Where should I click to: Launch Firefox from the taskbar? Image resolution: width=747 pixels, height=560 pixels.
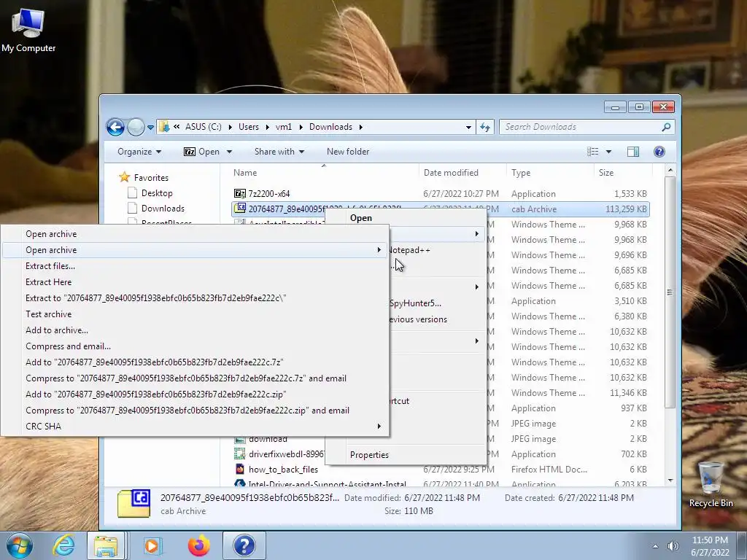[x=199, y=545]
